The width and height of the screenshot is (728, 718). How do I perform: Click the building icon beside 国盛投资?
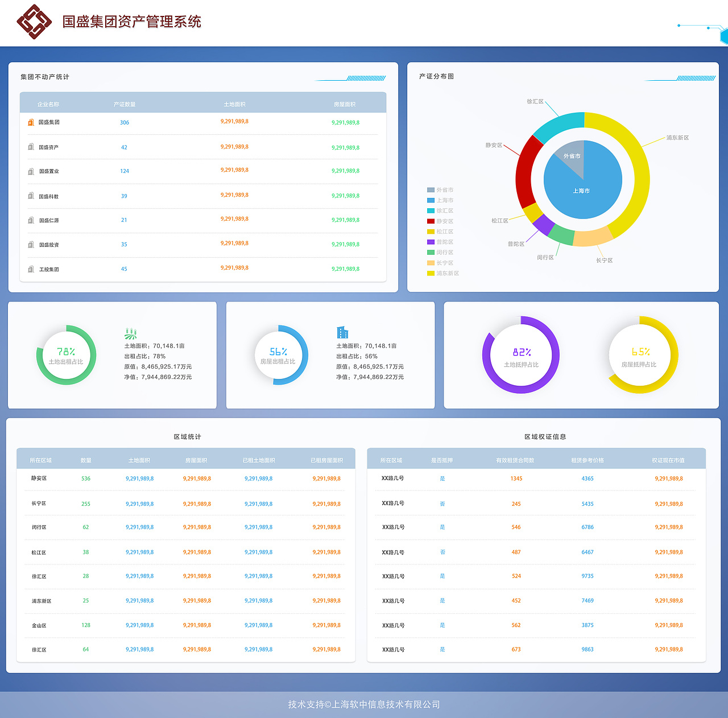tap(31, 245)
